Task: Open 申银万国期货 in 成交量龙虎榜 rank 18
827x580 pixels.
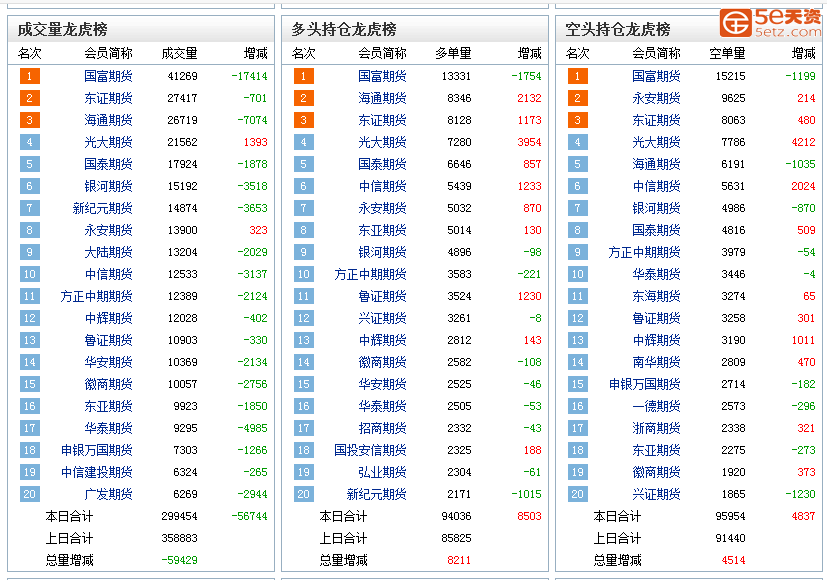Action: [x=96, y=450]
